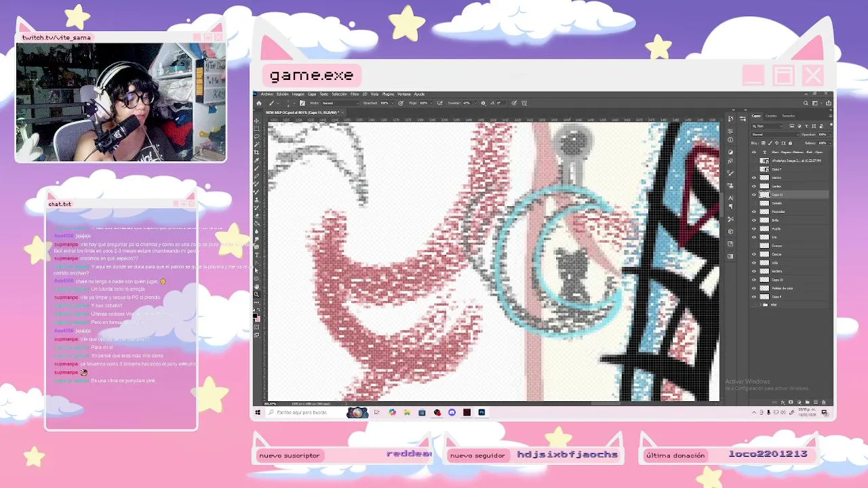Open the Suavizar value dropdown arrow
Image resolution: width=868 pixels, height=488 pixels.
[x=475, y=103]
